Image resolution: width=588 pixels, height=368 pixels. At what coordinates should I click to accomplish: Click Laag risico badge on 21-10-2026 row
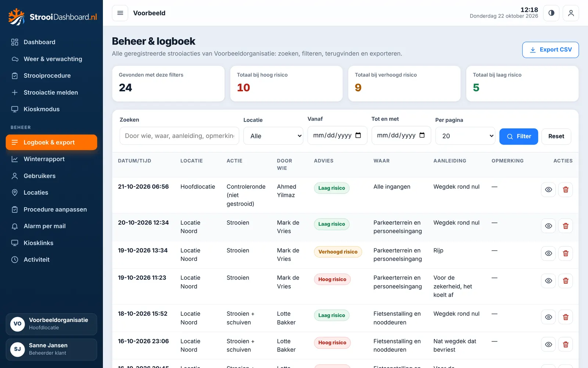[331, 188]
